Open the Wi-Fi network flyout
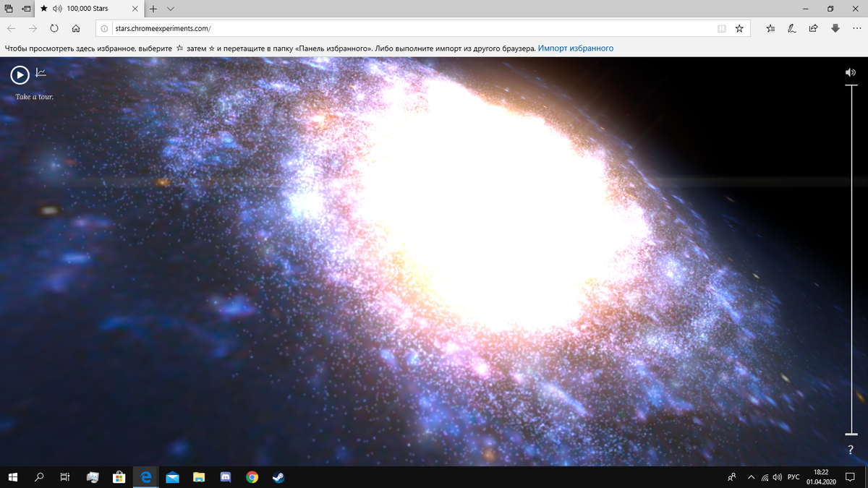Viewport: 868px width, 488px height. [x=765, y=477]
